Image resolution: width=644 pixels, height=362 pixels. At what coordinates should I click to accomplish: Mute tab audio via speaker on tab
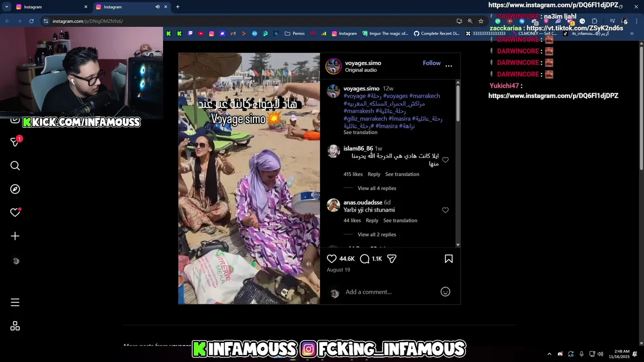pyautogui.click(x=157, y=7)
